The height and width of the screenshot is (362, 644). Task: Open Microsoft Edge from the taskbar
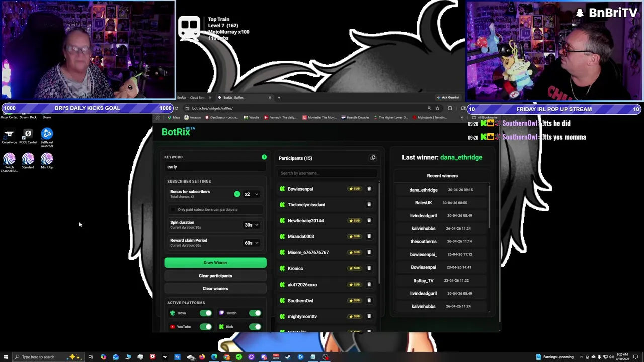click(x=214, y=357)
